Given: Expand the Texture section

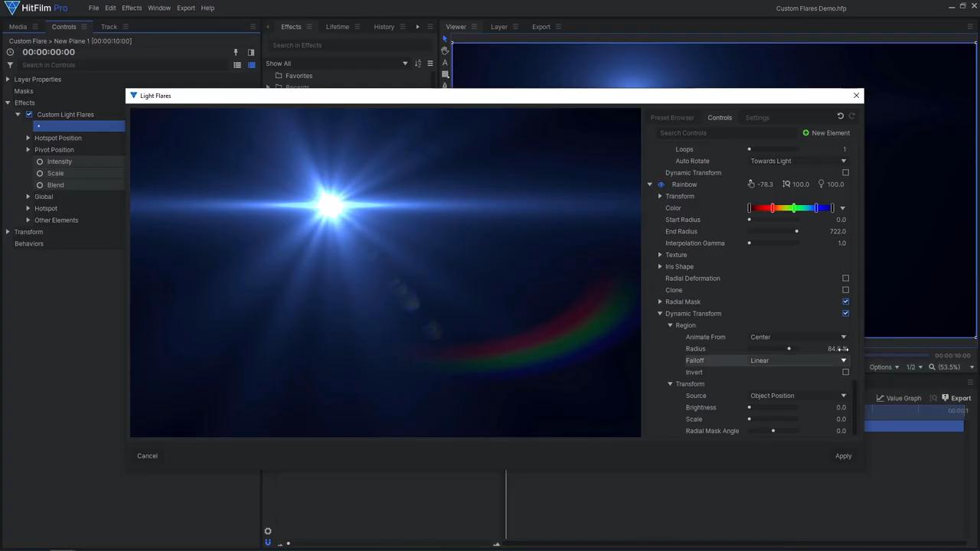Looking at the screenshot, I should pyautogui.click(x=660, y=255).
